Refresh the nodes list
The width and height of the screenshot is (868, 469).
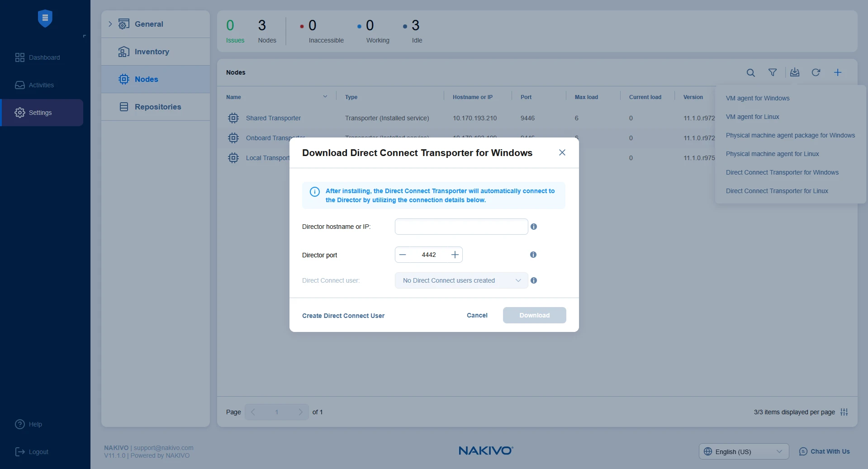(x=816, y=72)
